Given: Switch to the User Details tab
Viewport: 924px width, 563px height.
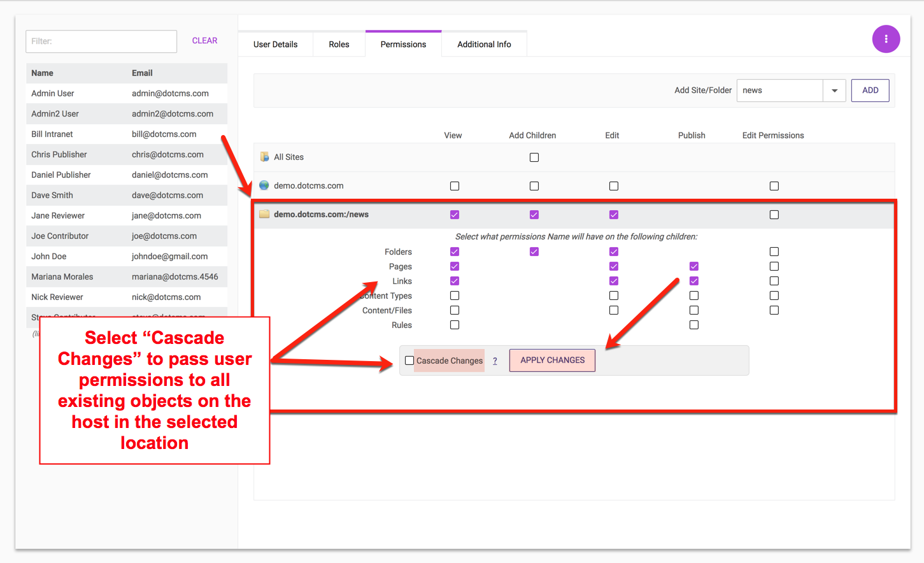Looking at the screenshot, I should click(x=275, y=44).
